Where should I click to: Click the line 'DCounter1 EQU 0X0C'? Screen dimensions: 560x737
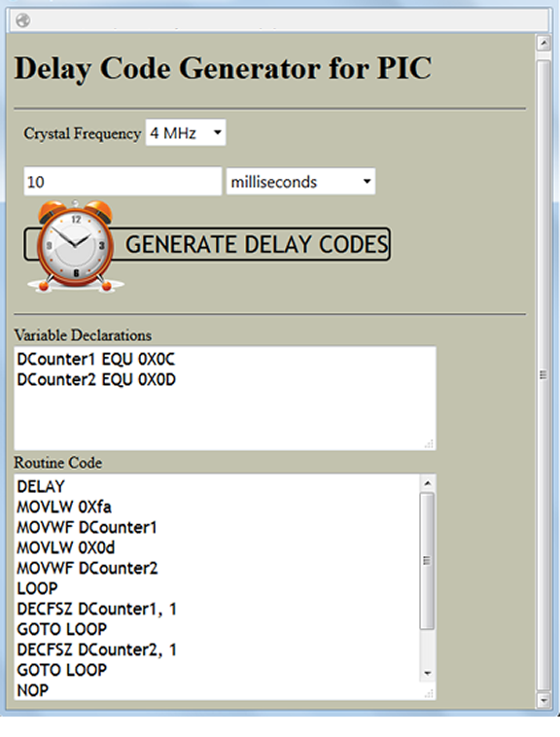[x=96, y=360]
